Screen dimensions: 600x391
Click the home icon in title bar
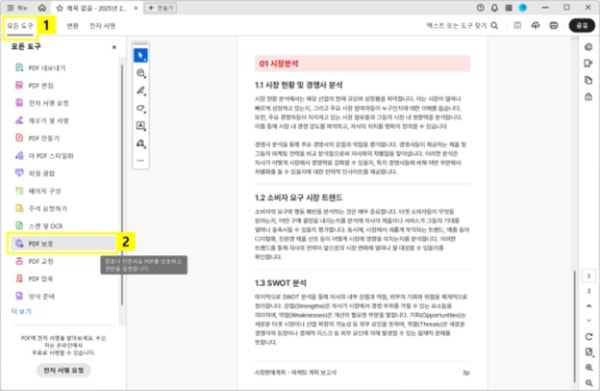[x=42, y=8]
